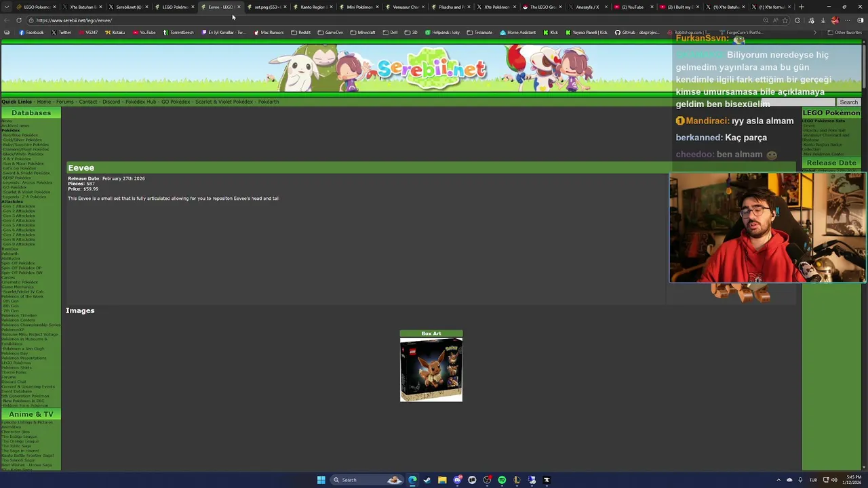Switch to the Mini Pokémon tab
The height and width of the screenshot is (488, 868).
pos(359,7)
